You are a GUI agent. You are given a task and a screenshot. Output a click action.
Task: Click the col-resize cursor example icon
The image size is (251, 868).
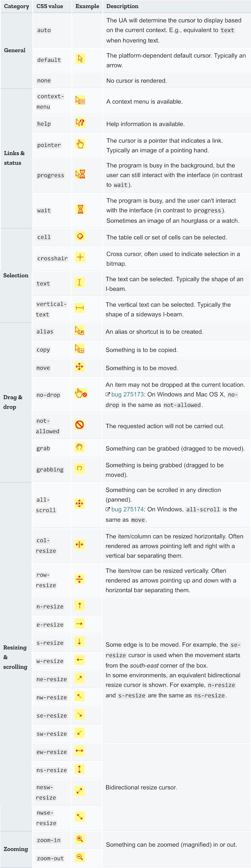click(x=80, y=545)
